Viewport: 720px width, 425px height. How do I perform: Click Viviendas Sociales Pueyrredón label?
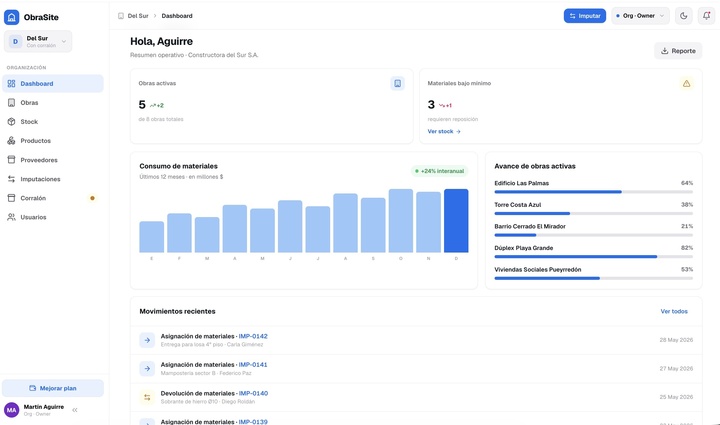click(x=538, y=269)
